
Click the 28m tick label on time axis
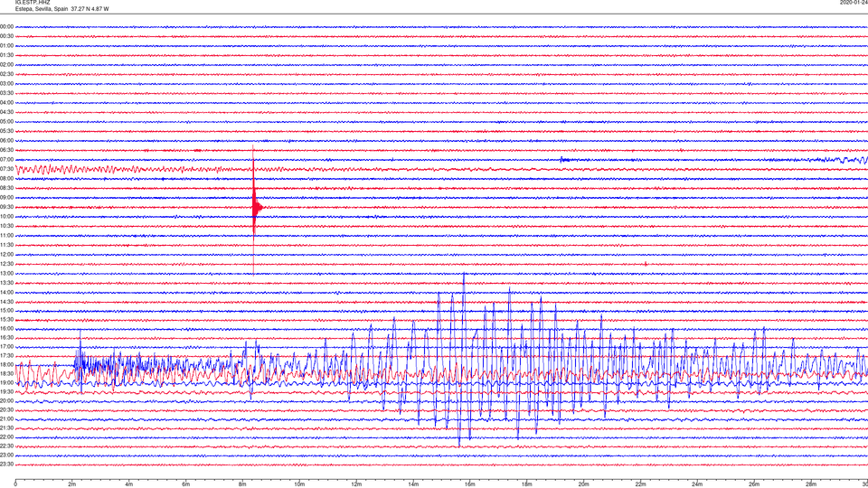812,484
